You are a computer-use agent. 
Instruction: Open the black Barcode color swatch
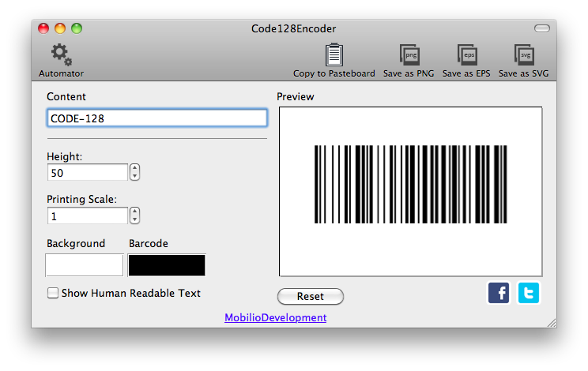pyautogui.click(x=167, y=265)
